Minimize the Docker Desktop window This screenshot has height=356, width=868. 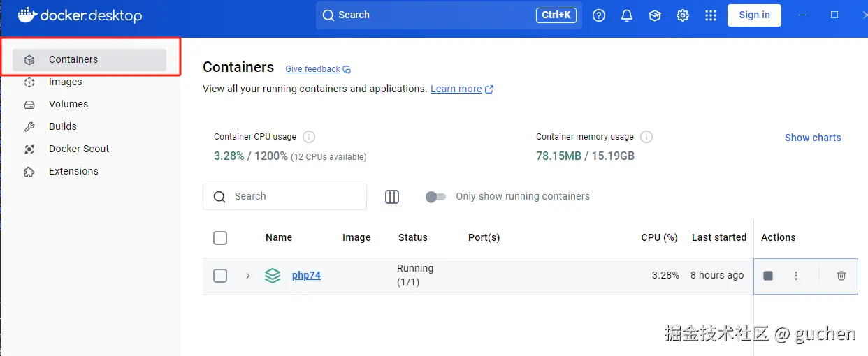pyautogui.click(x=802, y=15)
